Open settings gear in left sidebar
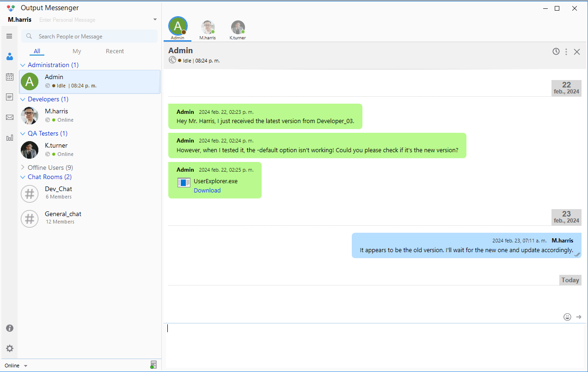 click(x=9, y=348)
